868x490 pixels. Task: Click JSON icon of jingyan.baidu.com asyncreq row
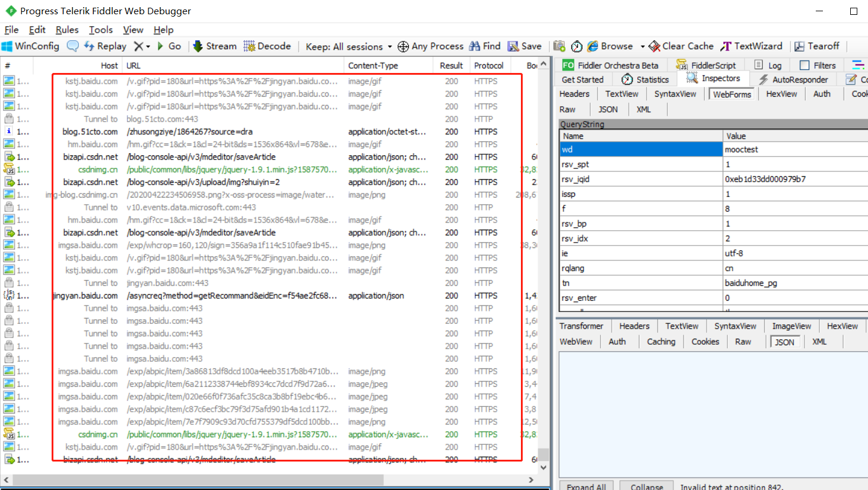point(9,295)
